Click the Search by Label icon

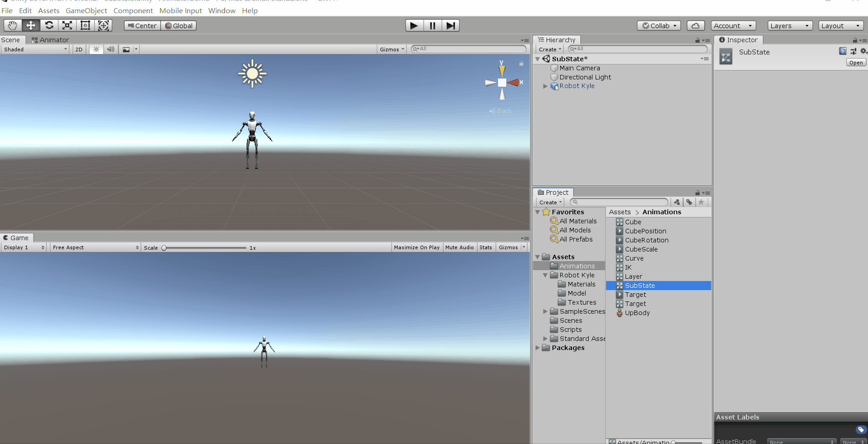pyautogui.click(x=689, y=202)
